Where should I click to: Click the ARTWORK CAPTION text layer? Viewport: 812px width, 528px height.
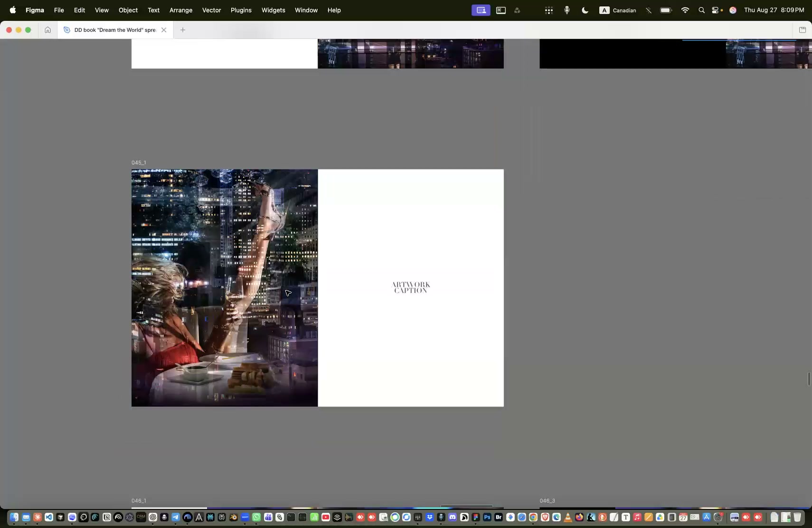pos(411,287)
